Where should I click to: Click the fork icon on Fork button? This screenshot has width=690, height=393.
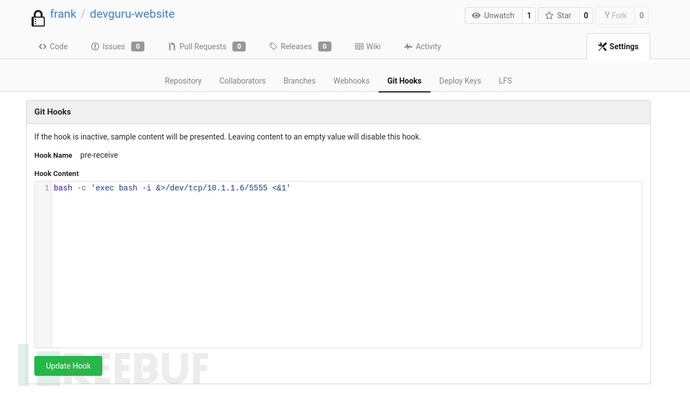click(607, 15)
